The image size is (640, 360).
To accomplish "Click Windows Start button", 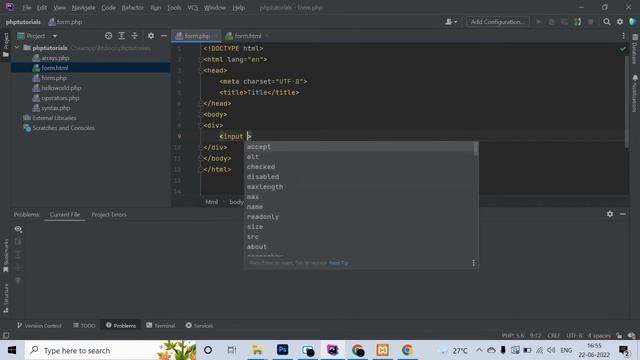I will (x=12, y=350).
